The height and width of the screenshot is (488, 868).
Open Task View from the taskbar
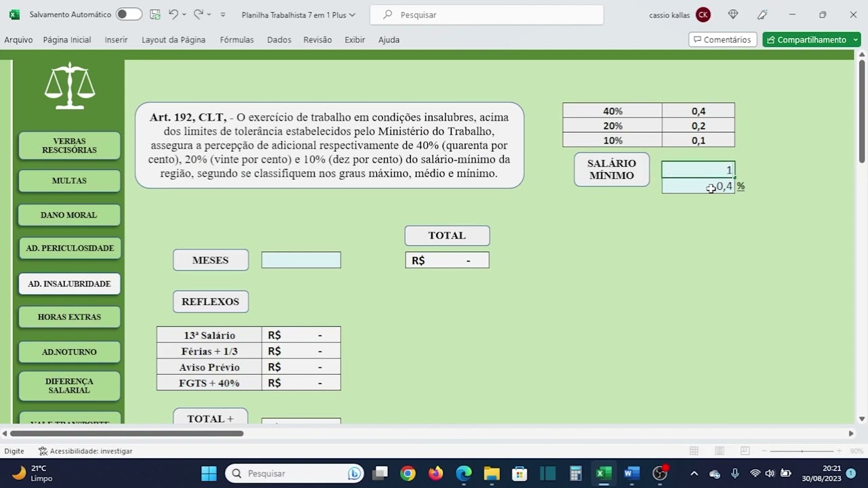tap(380, 473)
